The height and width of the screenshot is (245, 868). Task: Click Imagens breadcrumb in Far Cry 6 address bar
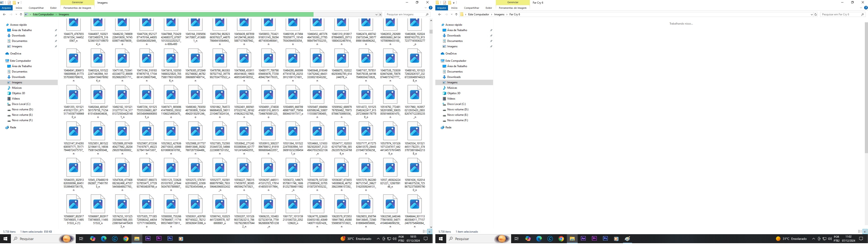pos(499,14)
